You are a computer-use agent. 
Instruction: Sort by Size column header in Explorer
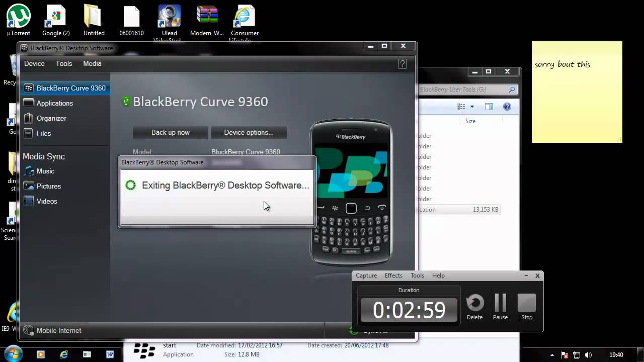[470, 121]
